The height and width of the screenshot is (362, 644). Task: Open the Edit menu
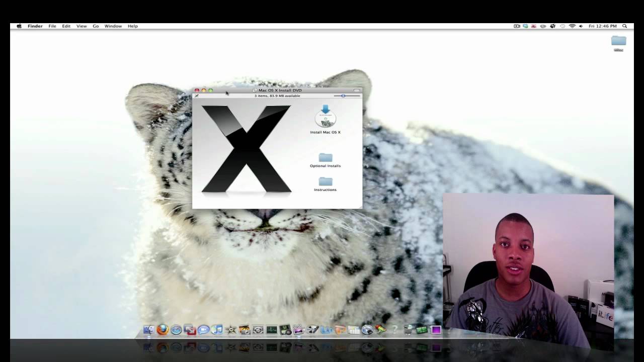[x=66, y=26]
